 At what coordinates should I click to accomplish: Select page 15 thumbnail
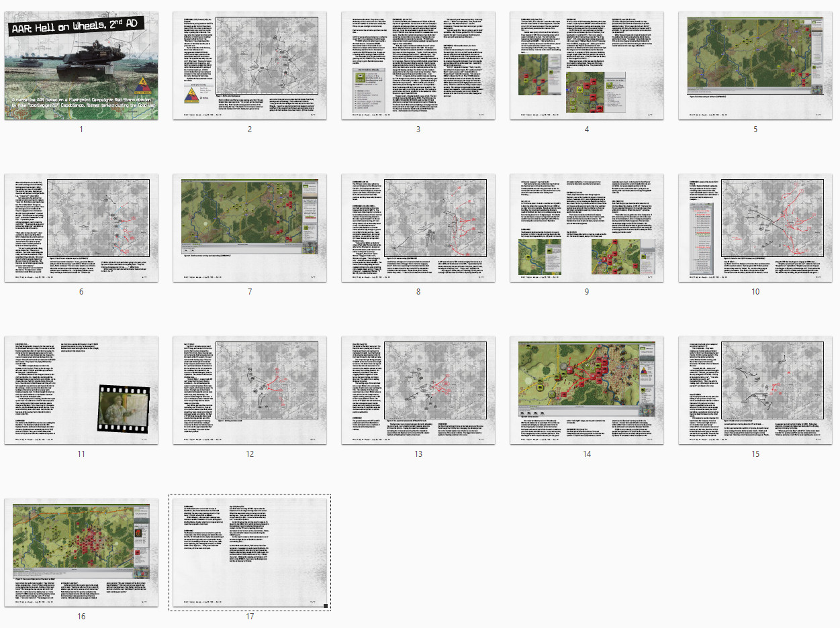[x=755, y=390]
